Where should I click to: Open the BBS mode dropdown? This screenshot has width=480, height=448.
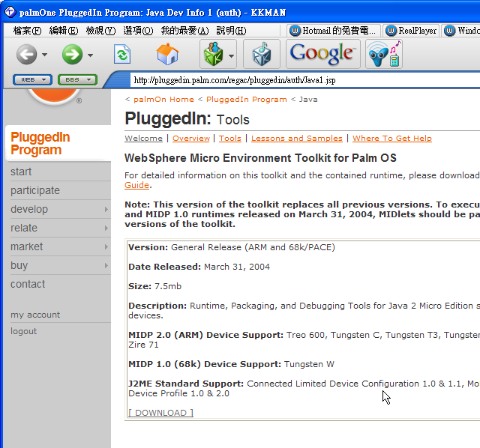coord(78,80)
